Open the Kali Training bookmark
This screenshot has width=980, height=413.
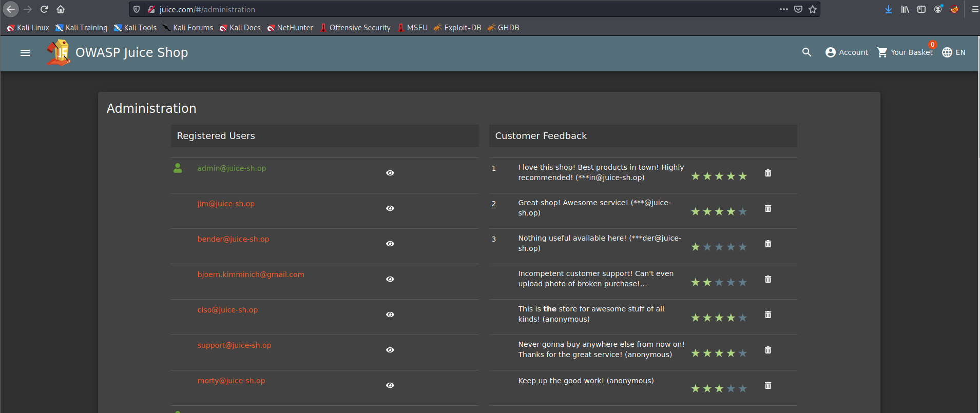(x=82, y=28)
